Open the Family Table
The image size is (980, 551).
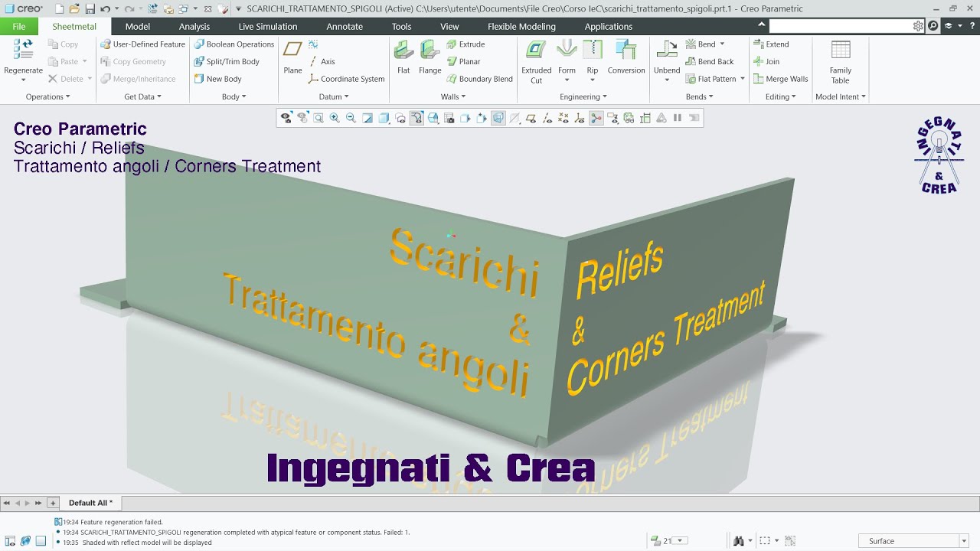click(841, 61)
